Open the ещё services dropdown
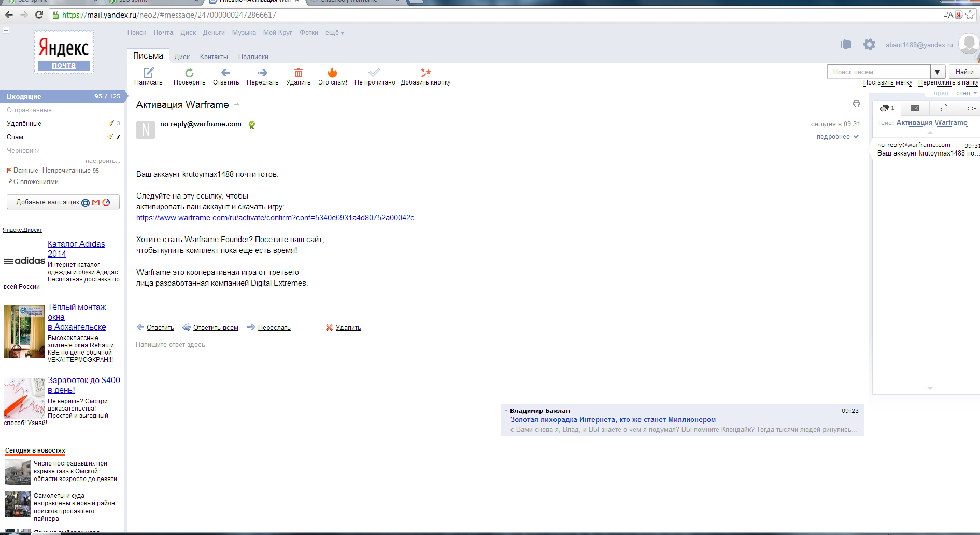 coord(334,33)
